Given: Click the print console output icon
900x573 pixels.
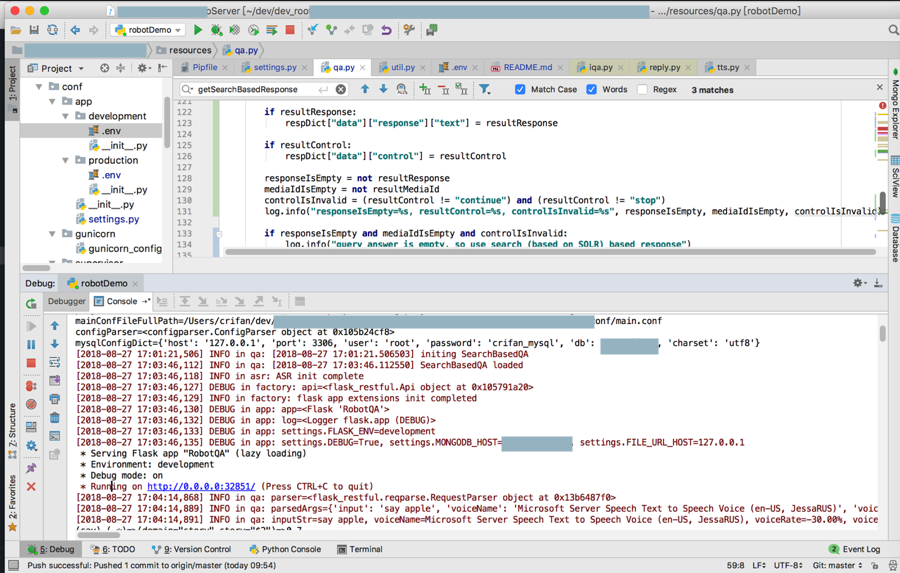Looking at the screenshot, I should (x=55, y=398).
